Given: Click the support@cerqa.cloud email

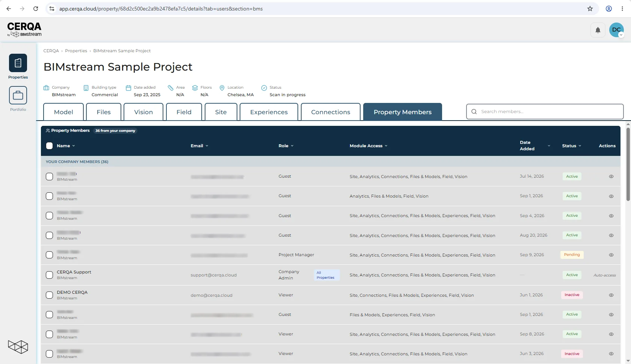Looking at the screenshot, I should click(214, 275).
